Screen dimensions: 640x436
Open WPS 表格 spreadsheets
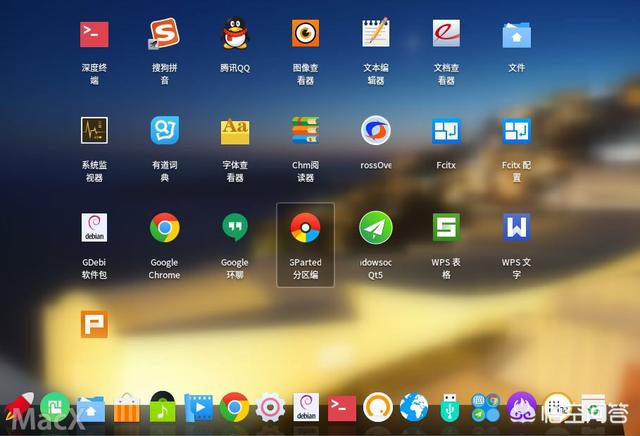tap(446, 227)
